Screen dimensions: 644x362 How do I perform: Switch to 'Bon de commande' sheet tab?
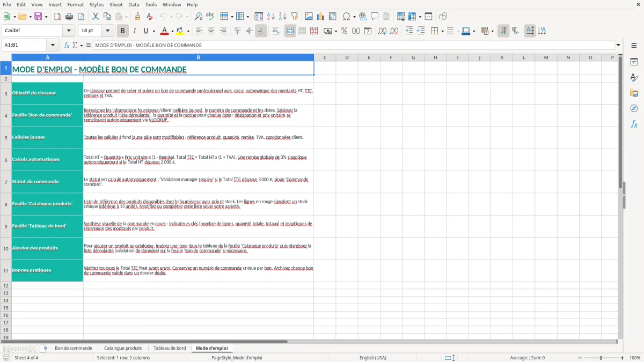point(74,348)
